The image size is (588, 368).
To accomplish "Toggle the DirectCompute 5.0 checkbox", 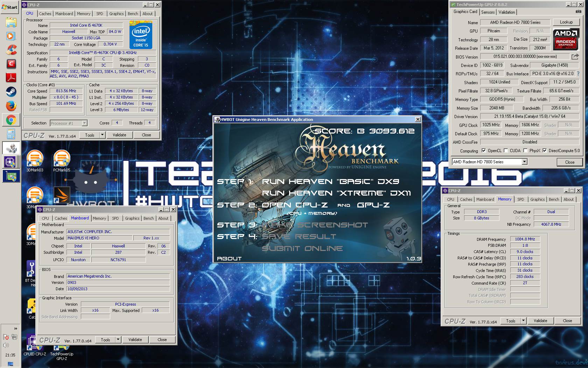I will coord(545,151).
